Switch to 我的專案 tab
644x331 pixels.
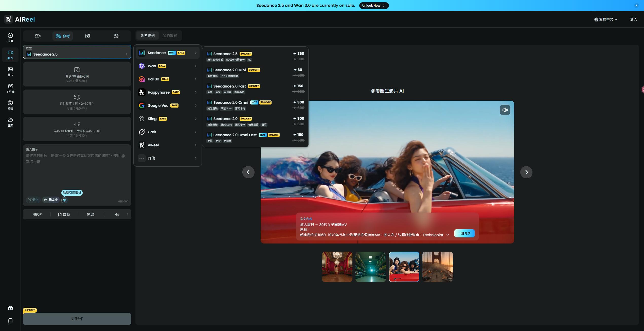coord(170,36)
